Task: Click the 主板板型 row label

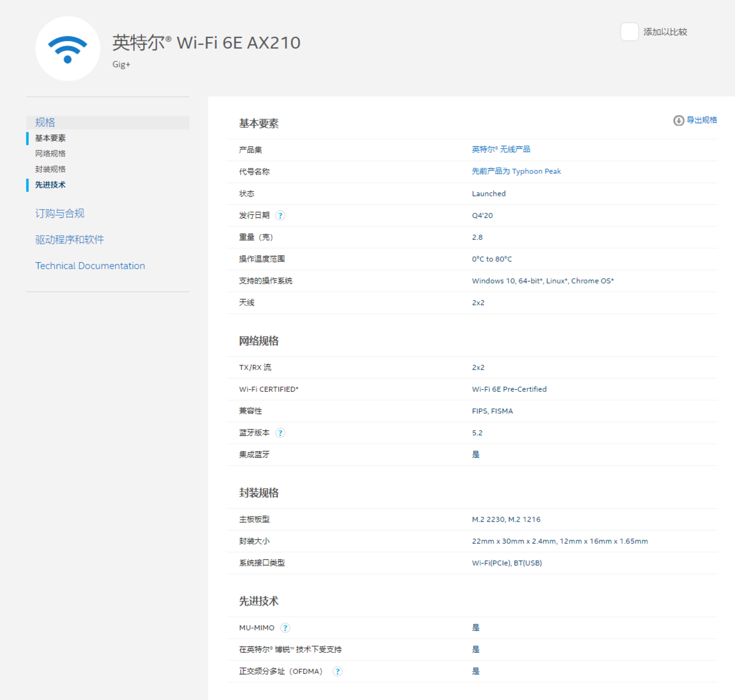Action: tap(254, 519)
